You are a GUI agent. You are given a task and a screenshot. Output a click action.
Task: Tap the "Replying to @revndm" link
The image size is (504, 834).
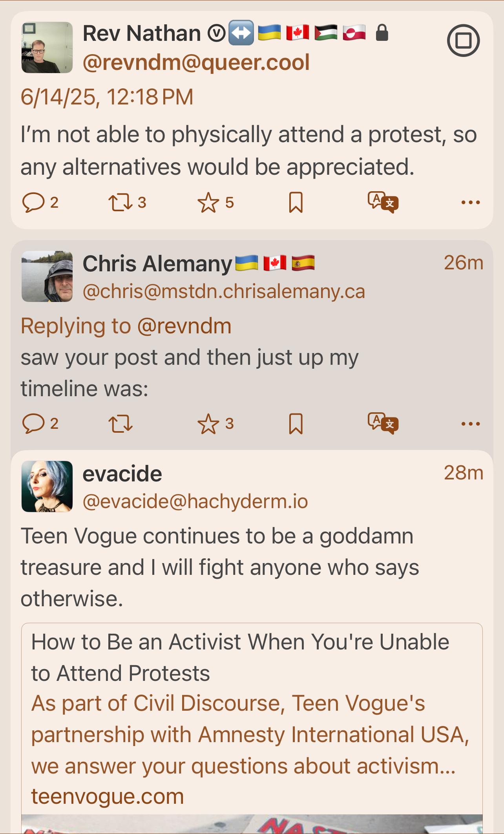coord(126,326)
